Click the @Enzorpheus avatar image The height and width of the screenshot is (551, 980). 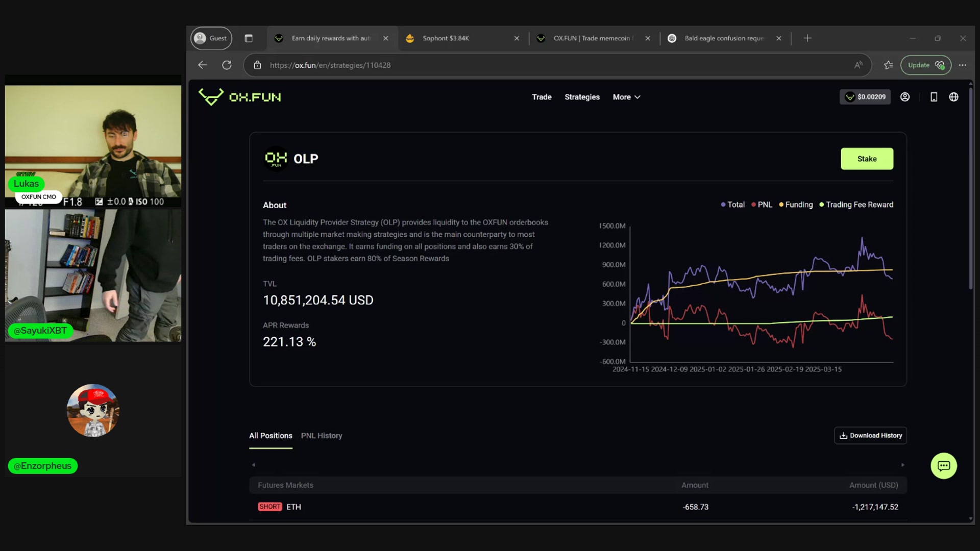click(x=93, y=410)
